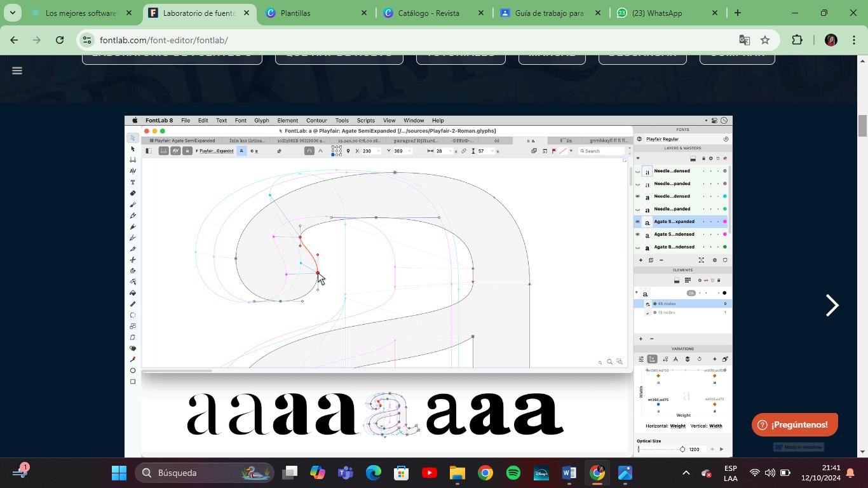The width and height of the screenshot is (868, 488).
Task: Open Spotify from the taskbar
Action: pos(513,473)
